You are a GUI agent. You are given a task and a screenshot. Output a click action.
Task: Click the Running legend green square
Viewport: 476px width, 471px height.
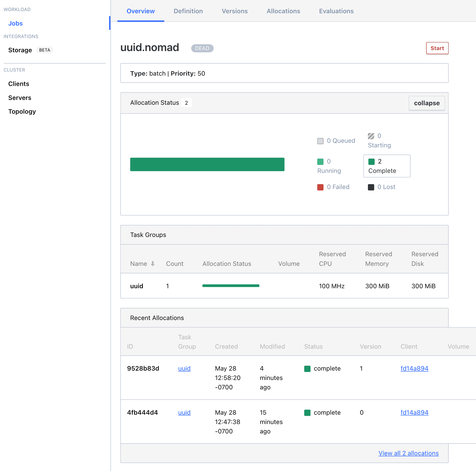(x=320, y=162)
